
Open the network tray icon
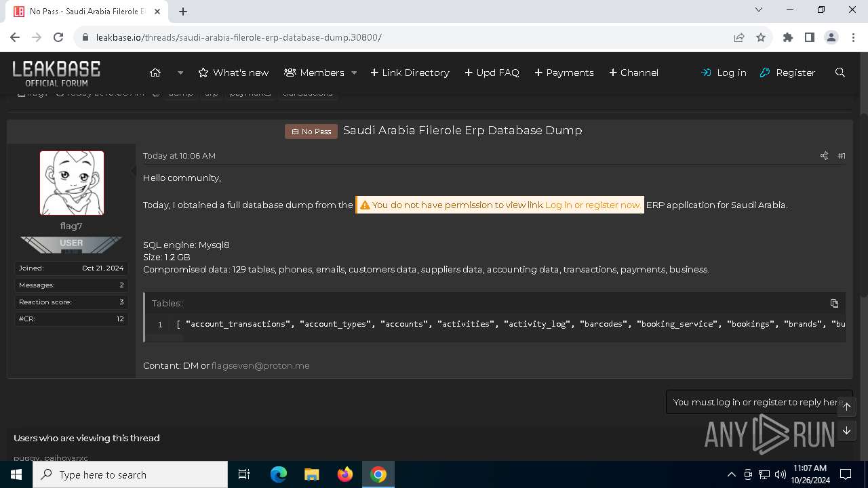(764, 474)
